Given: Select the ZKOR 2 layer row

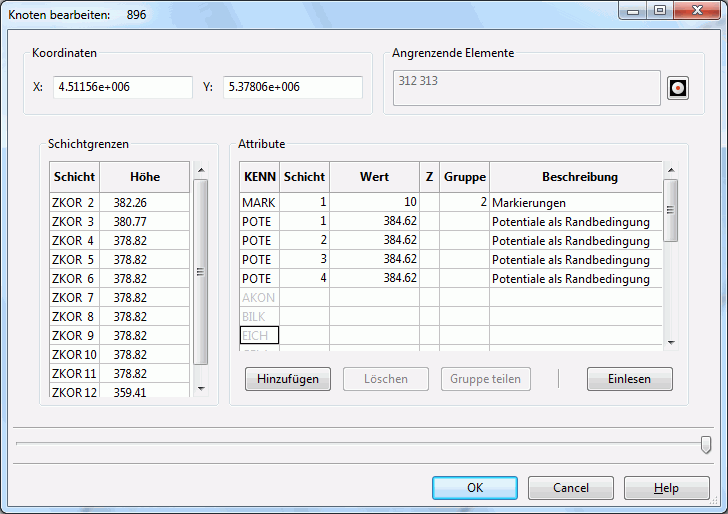Looking at the screenshot, I should (x=73, y=203).
